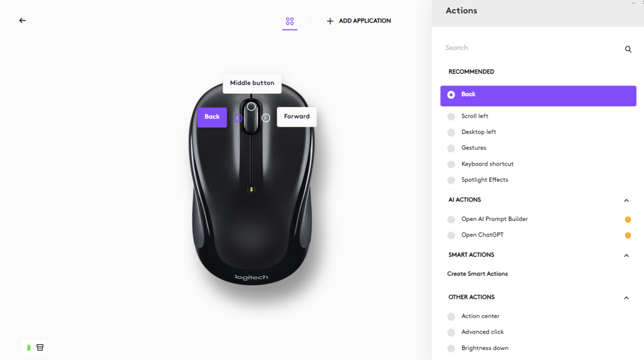The image size is (644, 360).
Task: Collapse the Smart Actions section
Action: coord(626,256)
